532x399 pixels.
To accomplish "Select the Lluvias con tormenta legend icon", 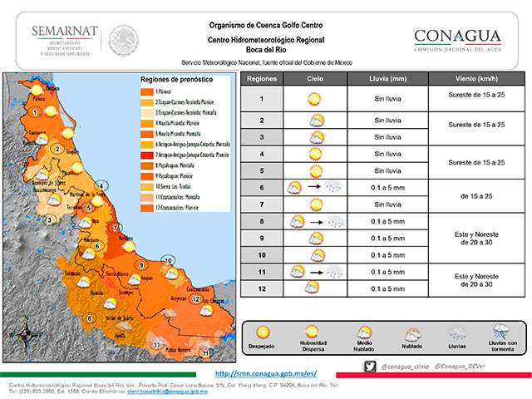I will (500, 332).
